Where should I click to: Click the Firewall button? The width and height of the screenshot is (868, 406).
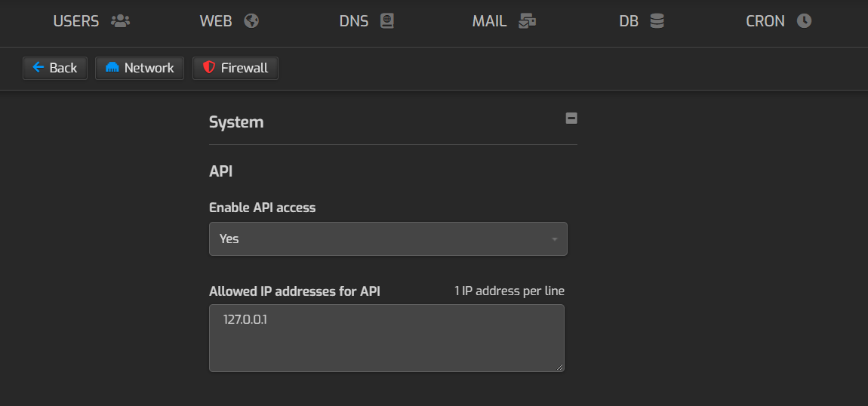pyautogui.click(x=235, y=68)
